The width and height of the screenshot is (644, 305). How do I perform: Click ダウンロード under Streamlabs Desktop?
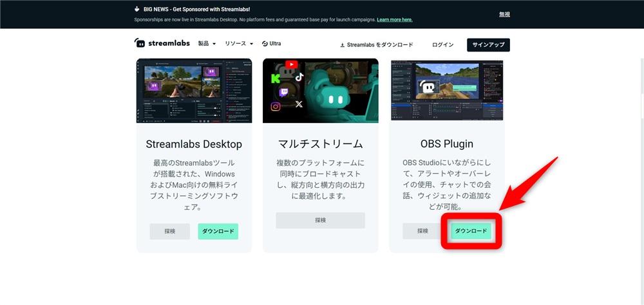pyautogui.click(x=218, y=232)
